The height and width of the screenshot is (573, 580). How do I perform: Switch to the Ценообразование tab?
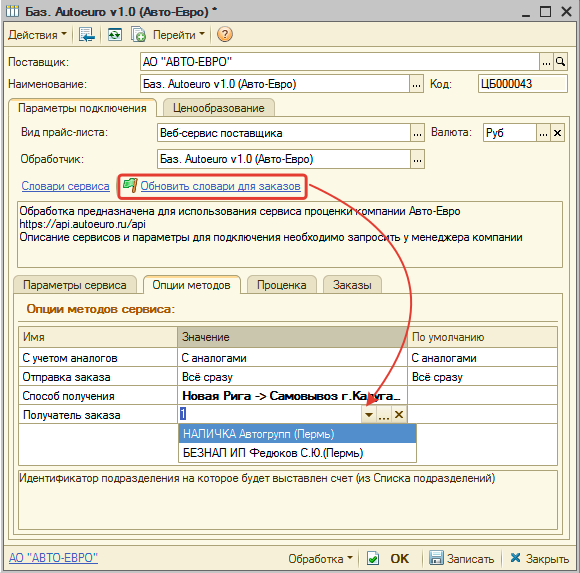[x=219, y=108]
